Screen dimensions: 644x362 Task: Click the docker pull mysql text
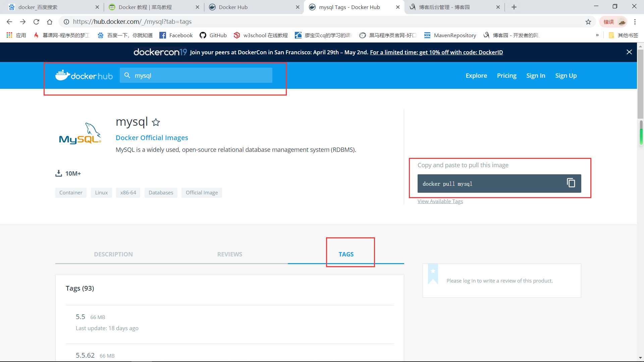coord(447,184)
